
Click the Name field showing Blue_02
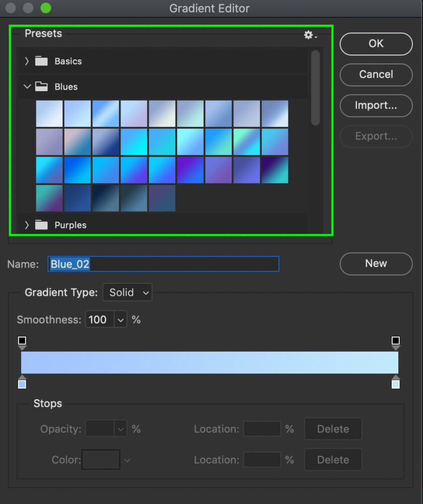(163, 264)
